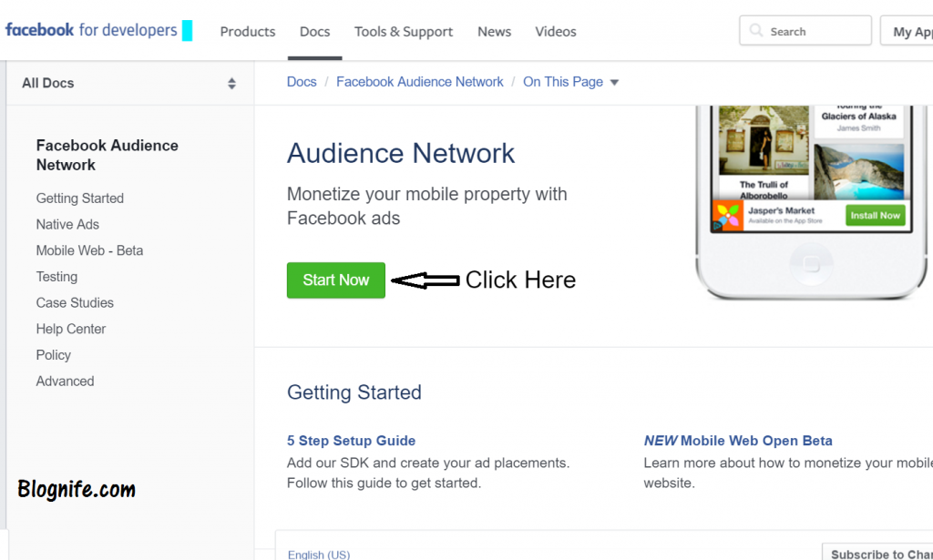This screenshot has height=560, width=933.
Task: Click the coastal beach photo thumbnail
Action: click(858, 172)
